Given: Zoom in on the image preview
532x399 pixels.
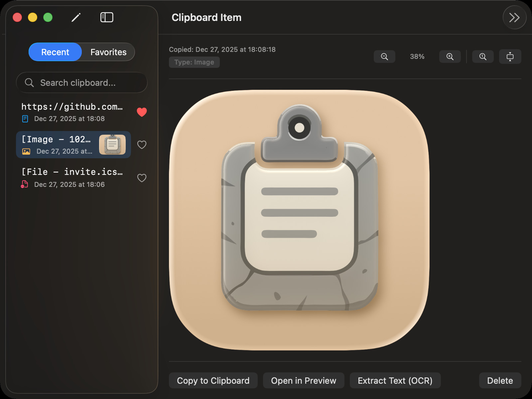Looking at the screenshot, I should (x=450, y=57).
